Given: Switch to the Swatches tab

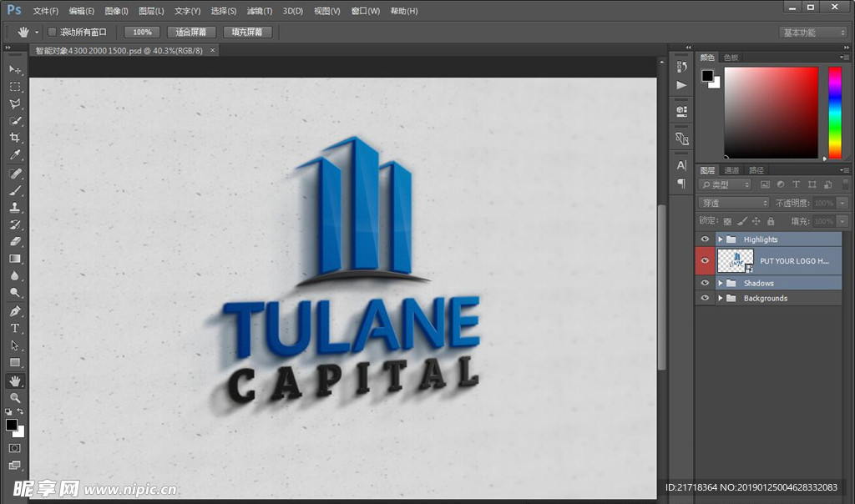Looking at the screenshot, I should (731, 58).
